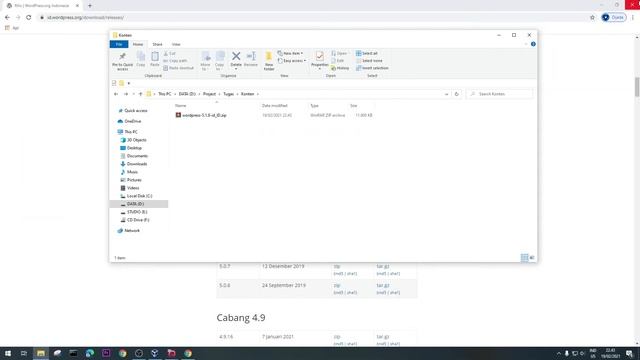Open Network in the sidebar
The width and height of the screenshot is (640, 360).
pos(132,231)
